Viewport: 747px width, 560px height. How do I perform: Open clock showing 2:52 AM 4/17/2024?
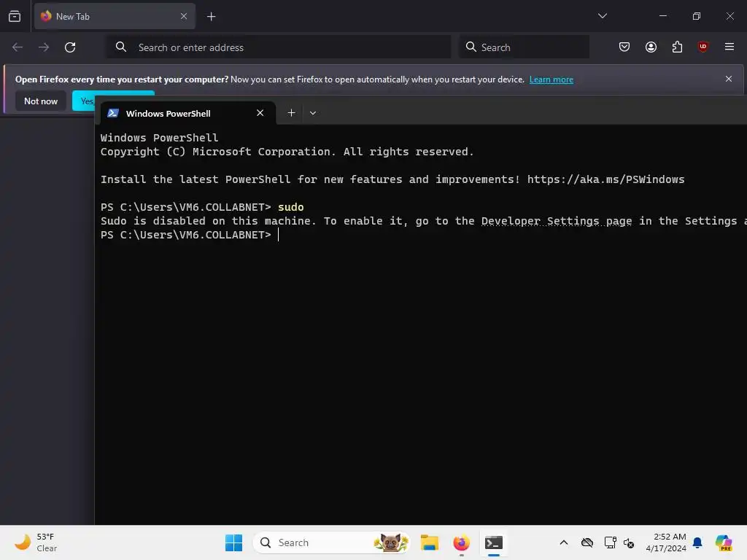(666, 542)
